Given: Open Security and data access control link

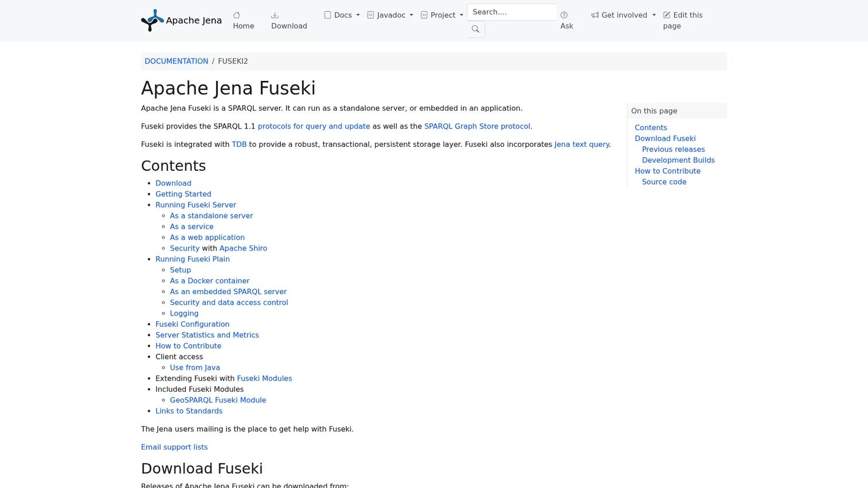Looking at the screenshot, I should 229,303.
